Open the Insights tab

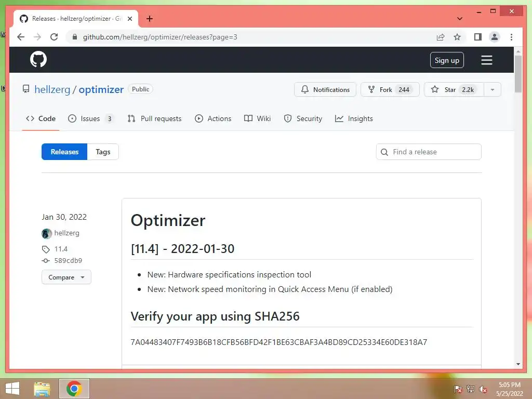click(x=354, y=119)
